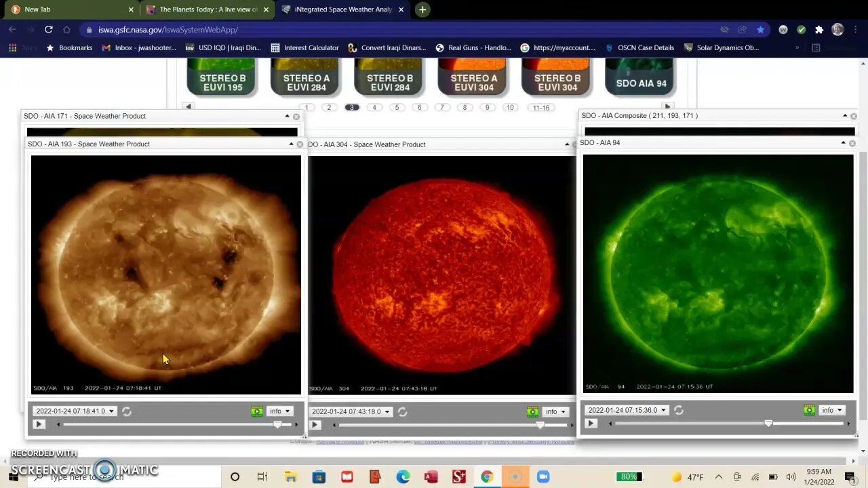The width and height of the screenshot is (868, 488).
Task: Open Interest Calculator bookmark
Action: pyautogui.click(x=304, y=48)
